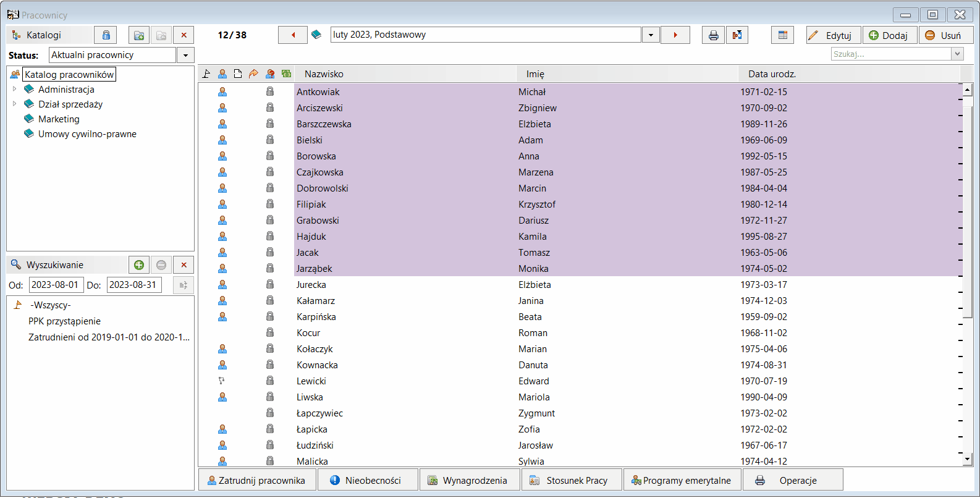Screen dimensions: 980x498
Task: Click the Aktualni pracownicy status combo box
Action: coord(112,55)
